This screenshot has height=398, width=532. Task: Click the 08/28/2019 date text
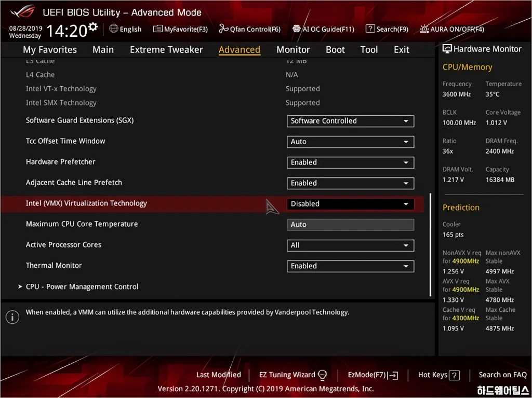25,28
